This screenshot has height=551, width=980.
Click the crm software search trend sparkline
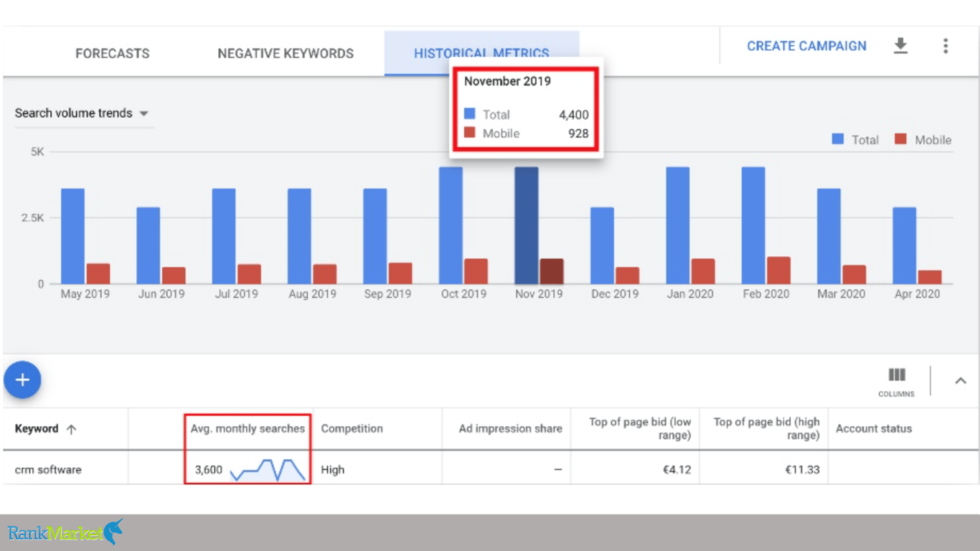(268, 470)
